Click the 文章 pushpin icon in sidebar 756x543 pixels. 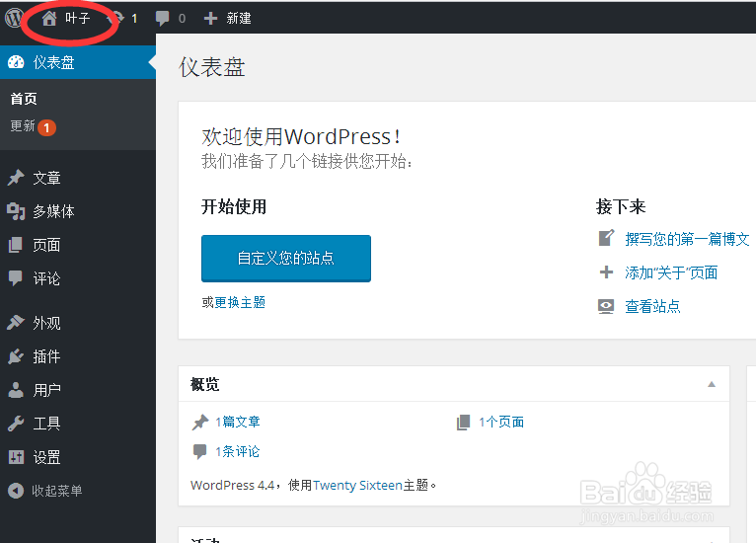16,178
